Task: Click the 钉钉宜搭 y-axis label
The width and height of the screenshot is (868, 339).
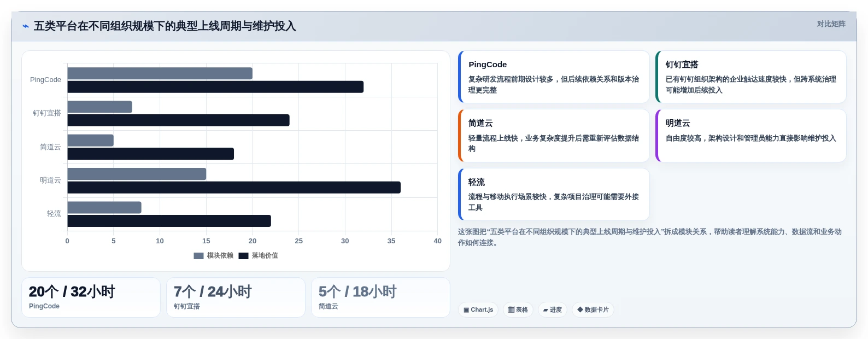Action: [47, 113]
